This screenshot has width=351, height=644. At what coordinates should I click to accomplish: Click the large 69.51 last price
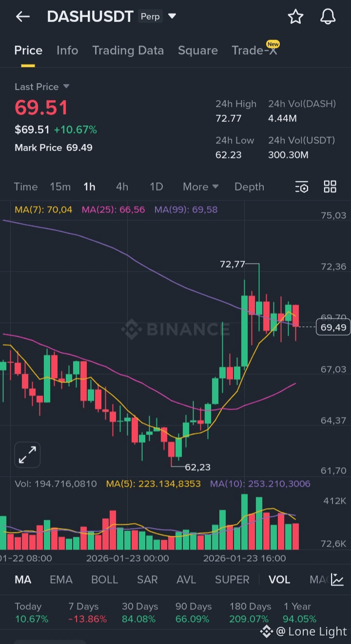tap(41, 108)
